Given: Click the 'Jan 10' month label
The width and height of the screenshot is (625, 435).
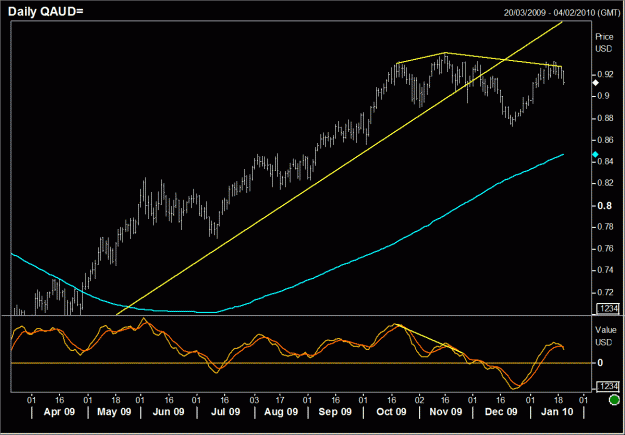Looking at the screenshot, I should (x=557, y=411).
